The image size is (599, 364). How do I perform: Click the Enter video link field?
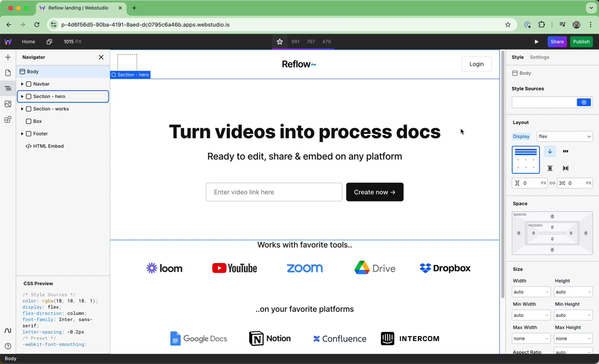point(274,192)
